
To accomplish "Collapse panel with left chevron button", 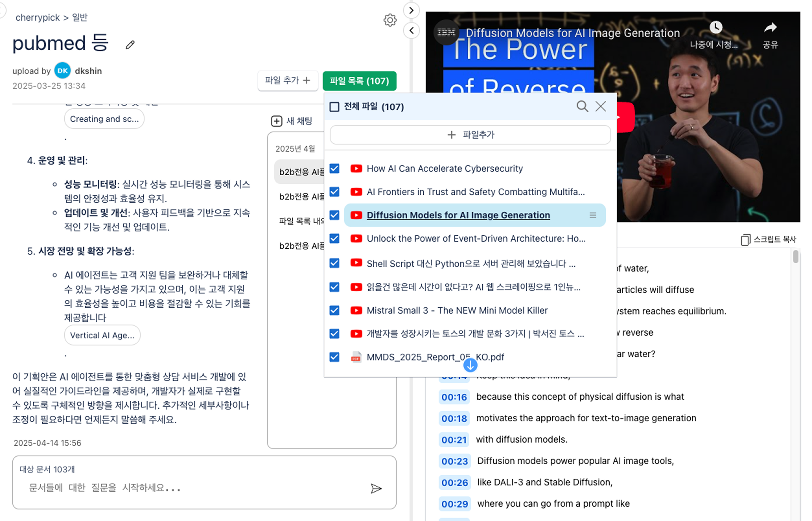I will click(x=412, y=30).
